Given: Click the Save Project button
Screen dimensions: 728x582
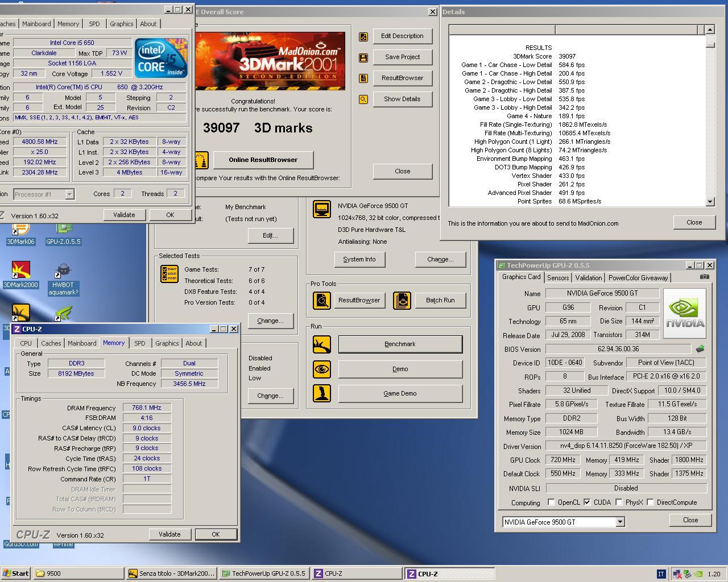Looking at the screenshot, I should [402, 57].
